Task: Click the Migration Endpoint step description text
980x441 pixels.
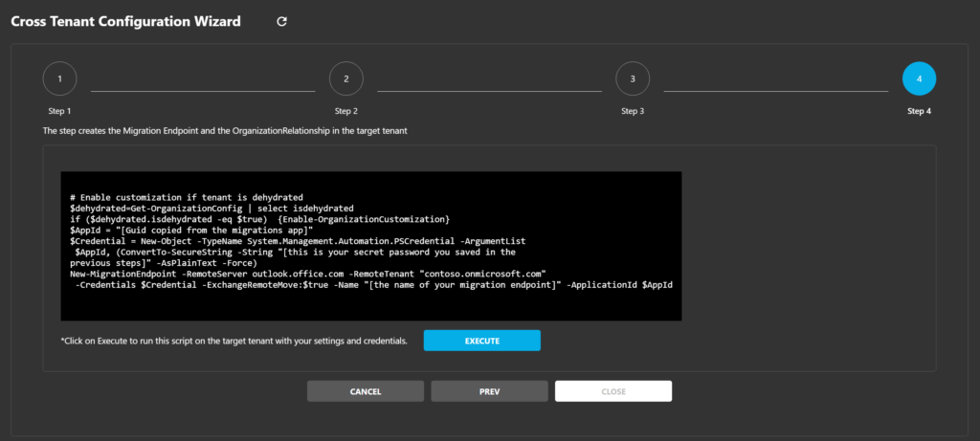Action: 225,132
